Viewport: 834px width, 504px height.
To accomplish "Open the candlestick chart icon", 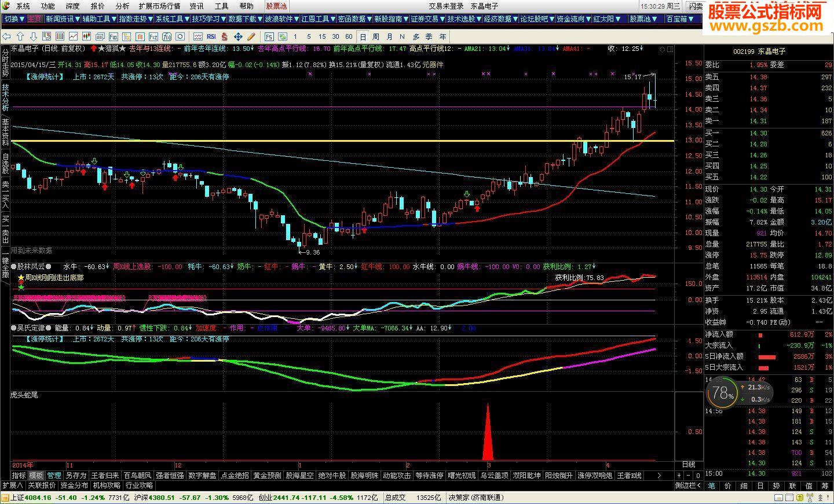I will 86,36.
